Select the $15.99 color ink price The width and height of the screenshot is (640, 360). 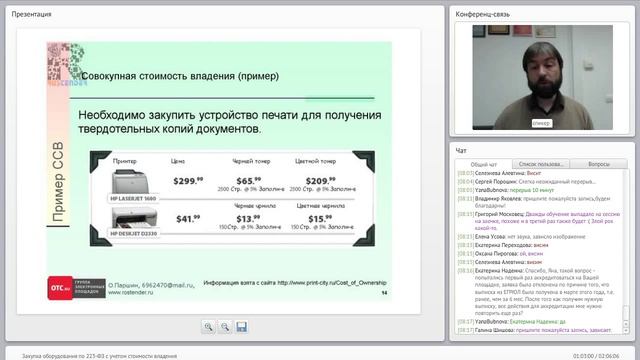[320, 219]
